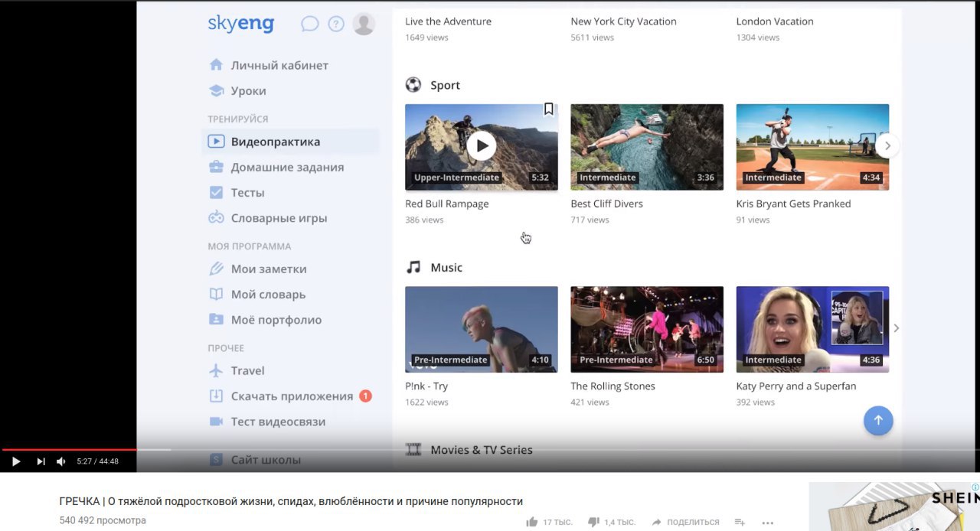Click the Live the Adventure title
The width and height of the screenshot is (980, 531).
pos(448,21)
